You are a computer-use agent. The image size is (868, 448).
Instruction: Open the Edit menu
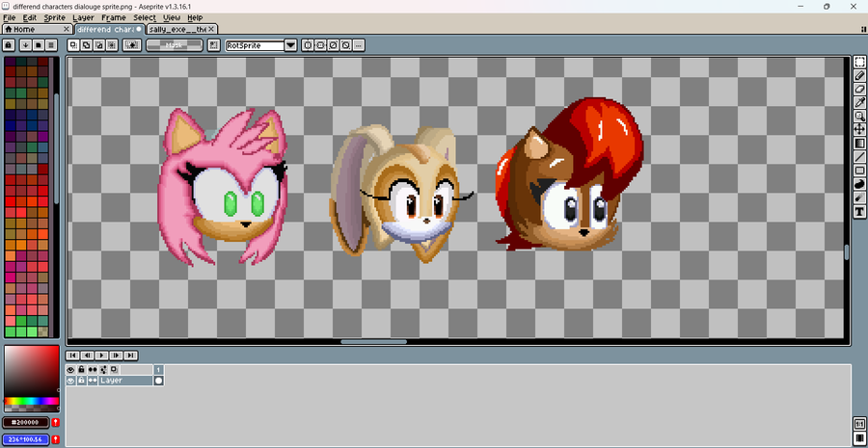(29, 17)
